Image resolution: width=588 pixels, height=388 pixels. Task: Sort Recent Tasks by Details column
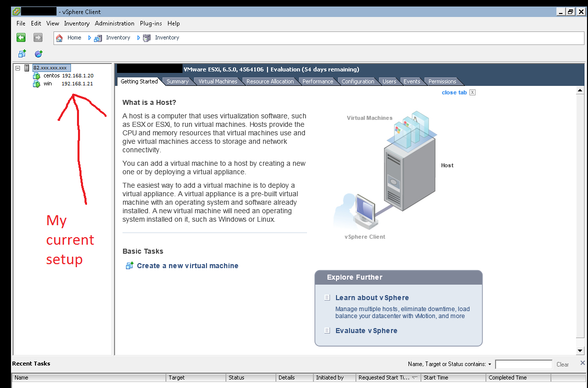294,378
